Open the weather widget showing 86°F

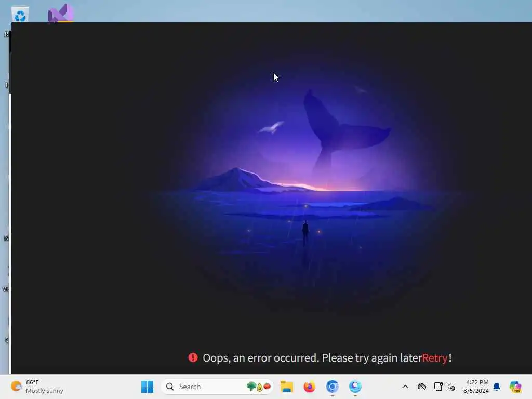pos(37,387)
